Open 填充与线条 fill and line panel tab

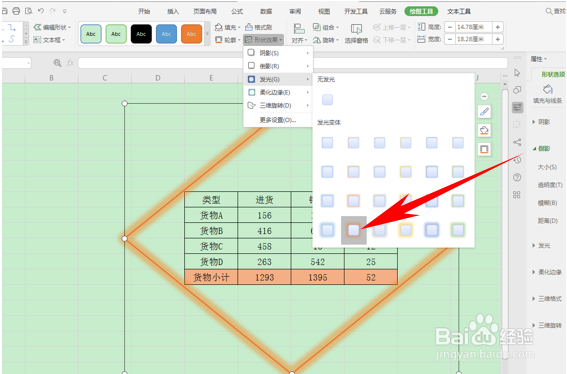547,94
